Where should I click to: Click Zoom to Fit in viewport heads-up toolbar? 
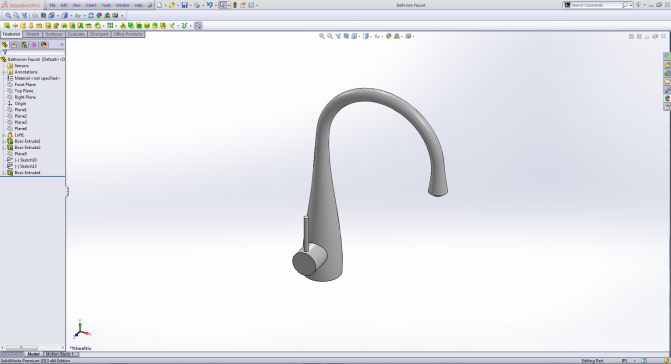tap(322, 36)
